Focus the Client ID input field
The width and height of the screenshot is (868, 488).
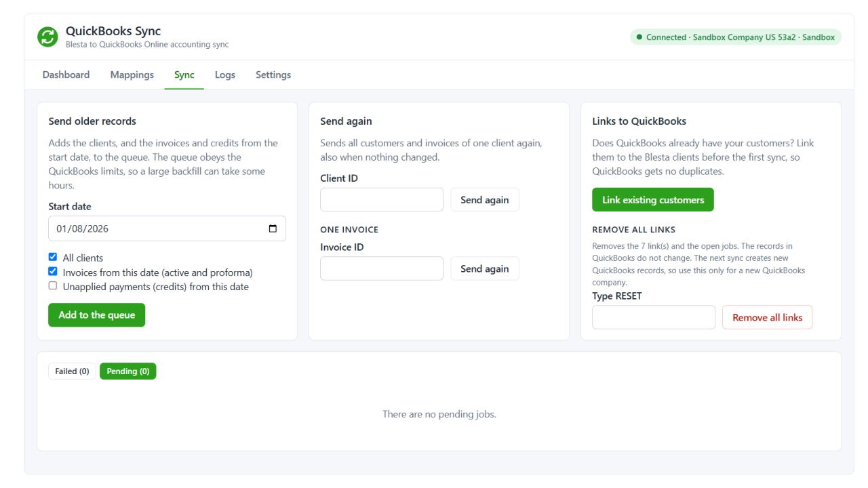pos(382,200)
